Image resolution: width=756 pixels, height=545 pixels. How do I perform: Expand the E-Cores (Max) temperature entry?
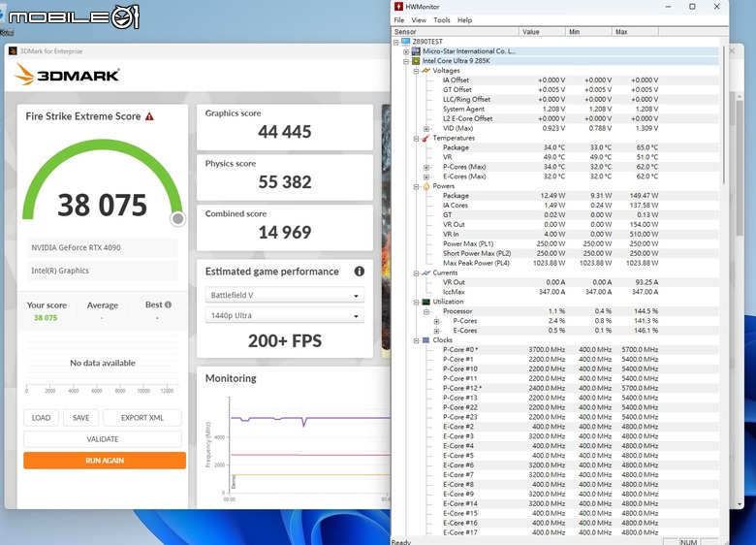[x=426, y=177]
